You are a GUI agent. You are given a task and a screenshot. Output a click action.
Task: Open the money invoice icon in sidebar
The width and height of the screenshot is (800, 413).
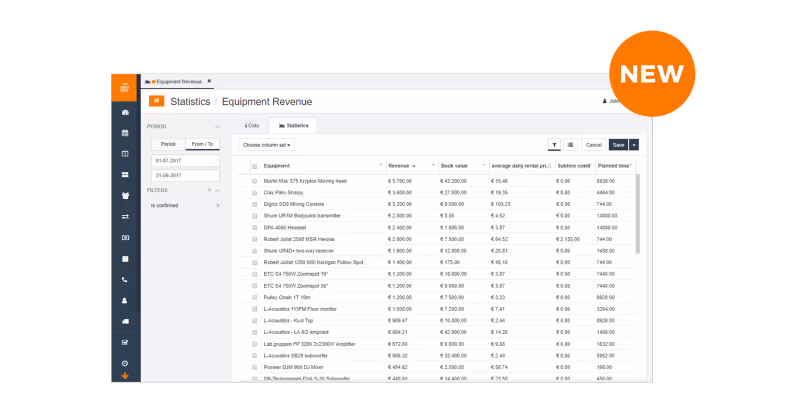125,237
